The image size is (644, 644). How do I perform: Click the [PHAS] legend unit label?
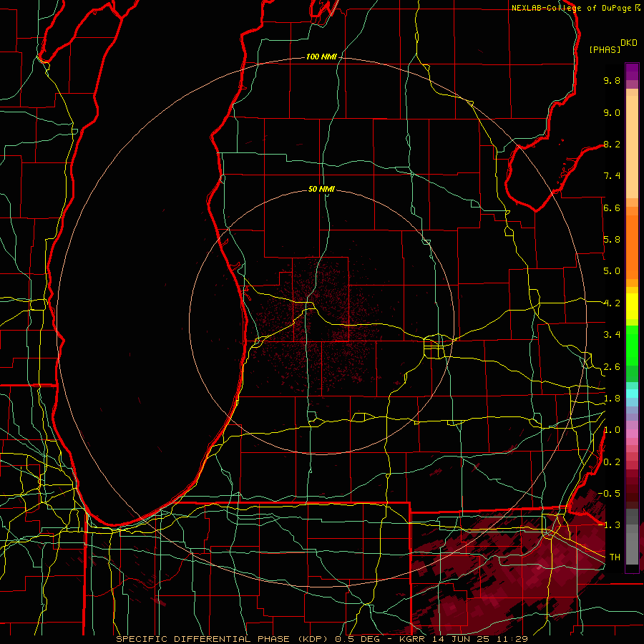click(605, 49)
